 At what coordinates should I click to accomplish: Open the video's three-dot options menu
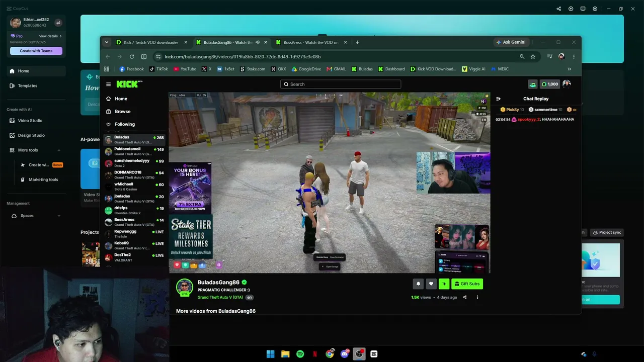(477, 297)
